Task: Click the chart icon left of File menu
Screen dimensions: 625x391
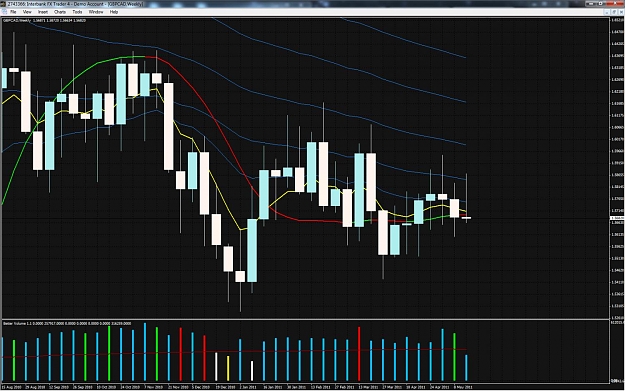Action: [x=4, y=12]
